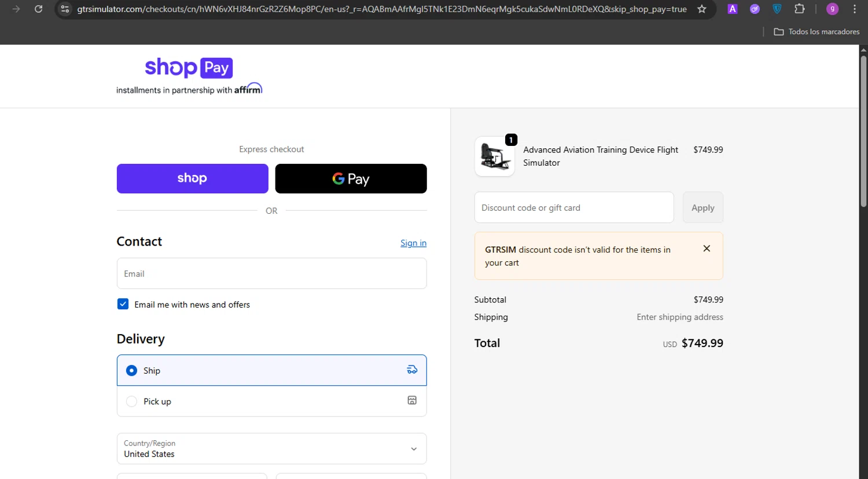Select the Pick up delivery option
This screenshot has width=868, height=479.
[x=271, y=401]
